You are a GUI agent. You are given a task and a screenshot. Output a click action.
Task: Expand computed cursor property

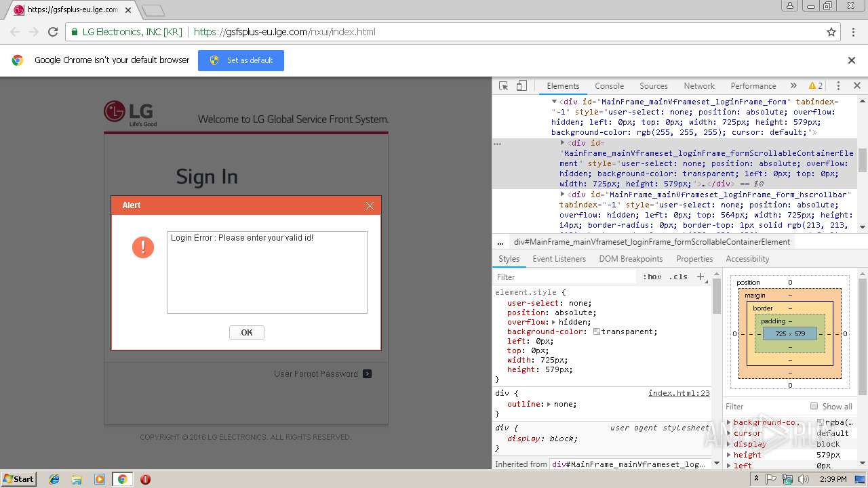[730, 433]
